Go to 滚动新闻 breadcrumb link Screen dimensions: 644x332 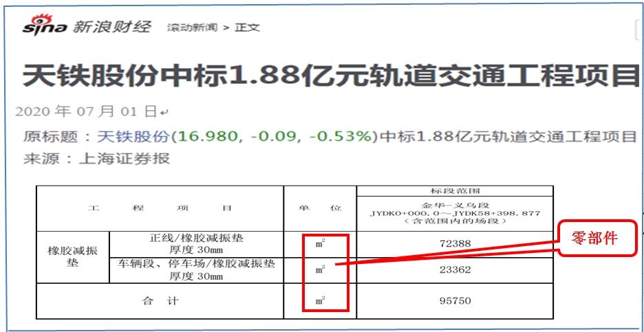[192, 28]
